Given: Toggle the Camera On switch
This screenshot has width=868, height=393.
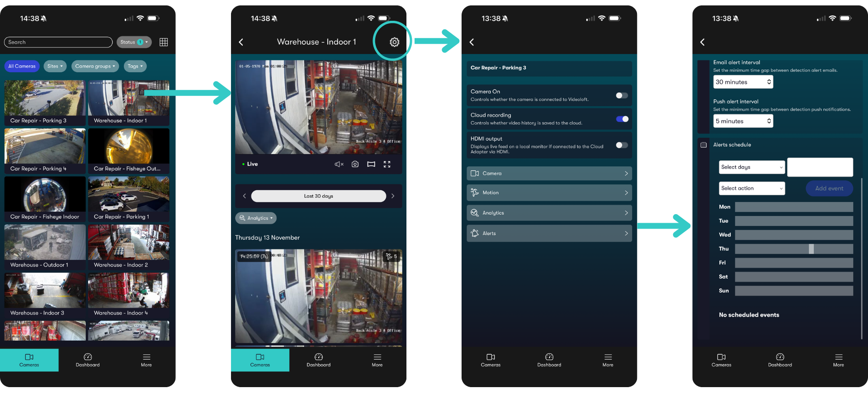Looking at the screenshot, I should [622, 95].
